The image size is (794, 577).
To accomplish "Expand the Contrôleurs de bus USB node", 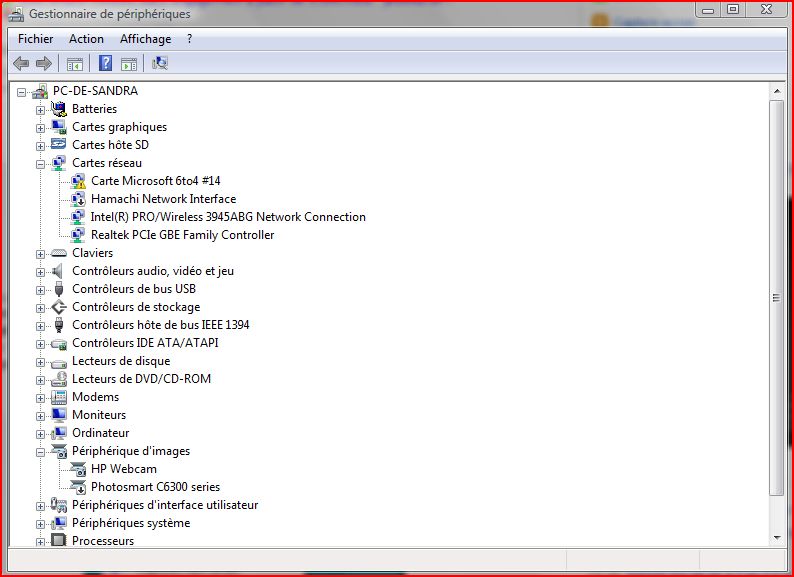I will tap(41, 289).
